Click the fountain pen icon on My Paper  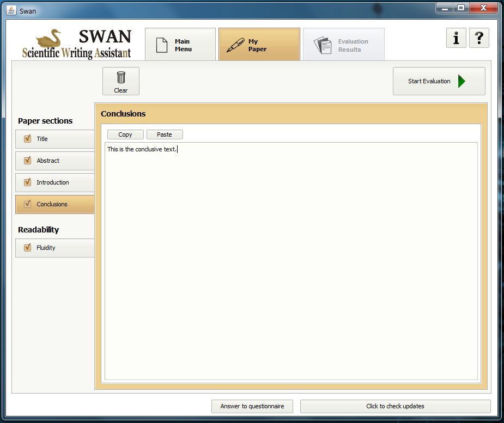coord(235,45)
